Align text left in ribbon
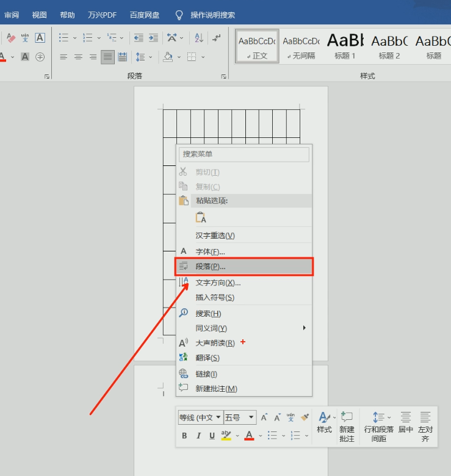 tap(63, 57)
